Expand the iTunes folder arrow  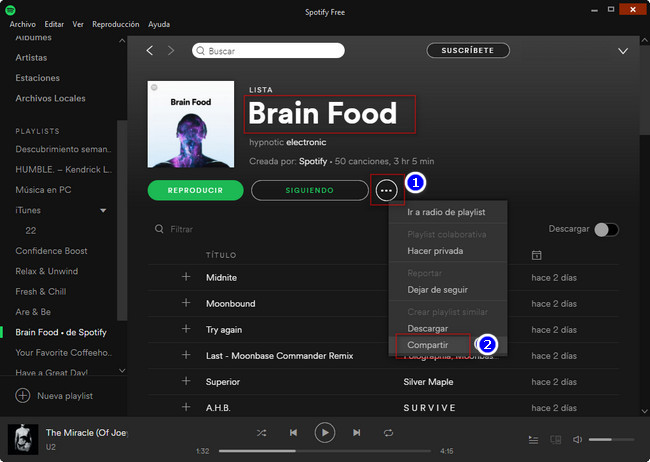tap(103, 211)
